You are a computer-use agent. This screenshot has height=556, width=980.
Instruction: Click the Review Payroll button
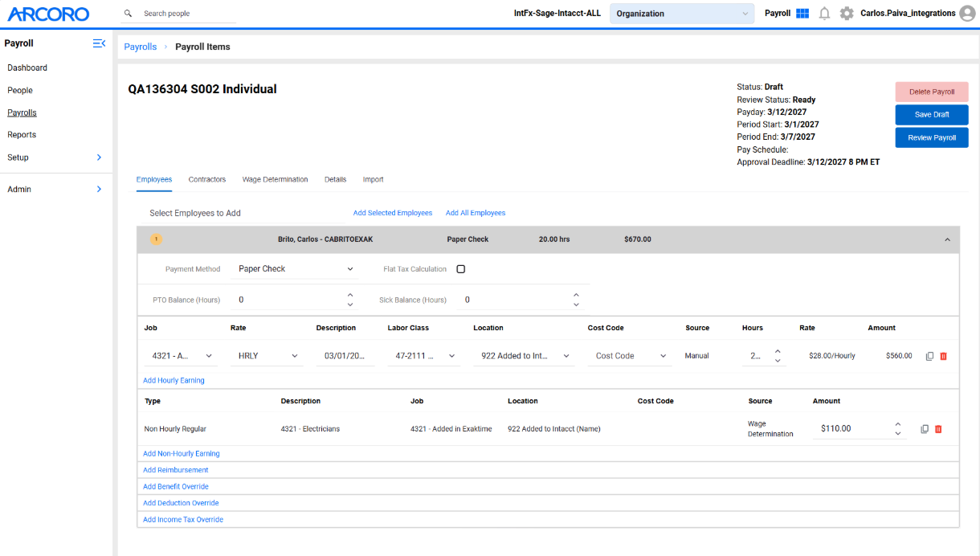tap(932, 137)
